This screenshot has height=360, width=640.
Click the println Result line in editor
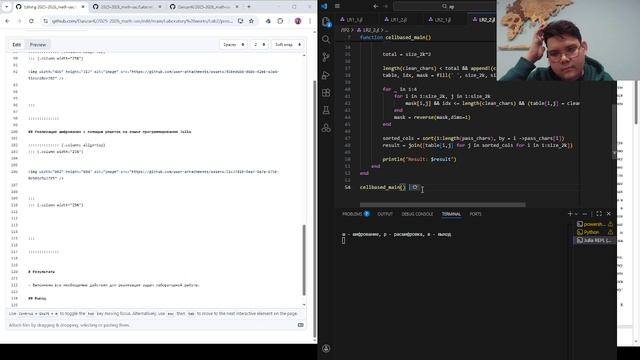(x=419, y=159)
